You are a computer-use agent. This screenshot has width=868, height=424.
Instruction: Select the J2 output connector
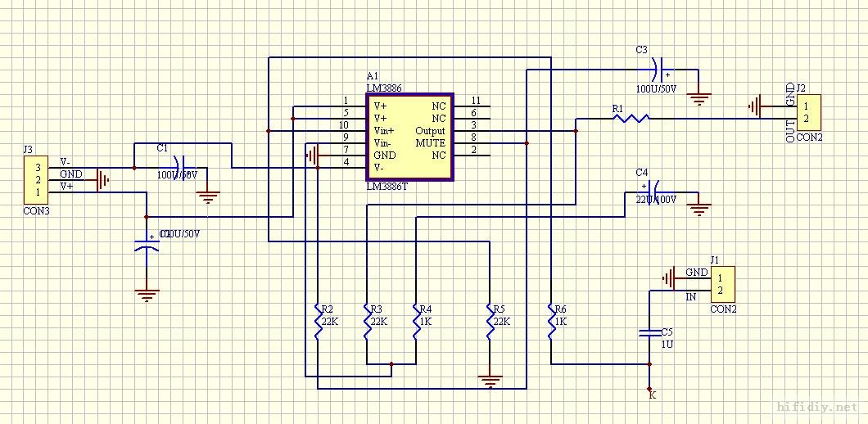[x=809, y=112]
